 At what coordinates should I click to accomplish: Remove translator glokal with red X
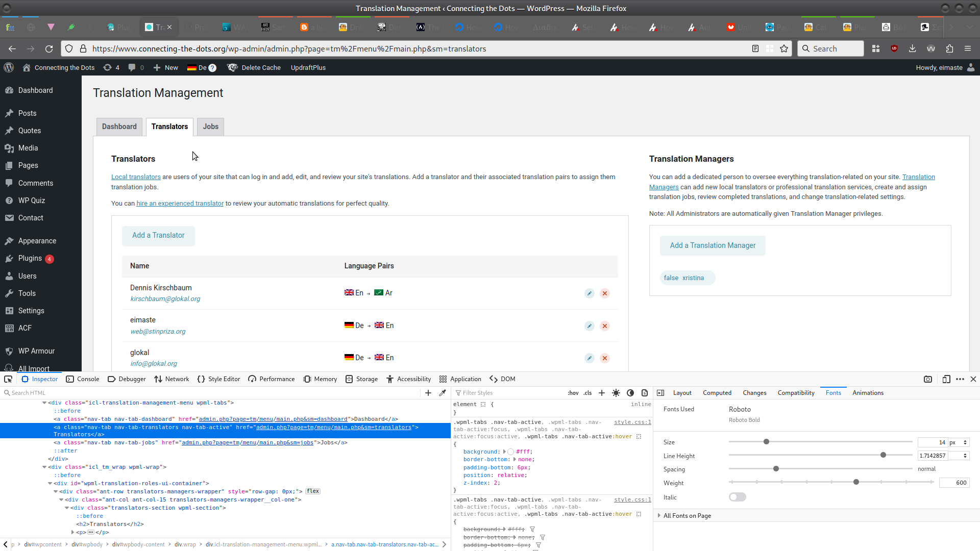point(605,358)
